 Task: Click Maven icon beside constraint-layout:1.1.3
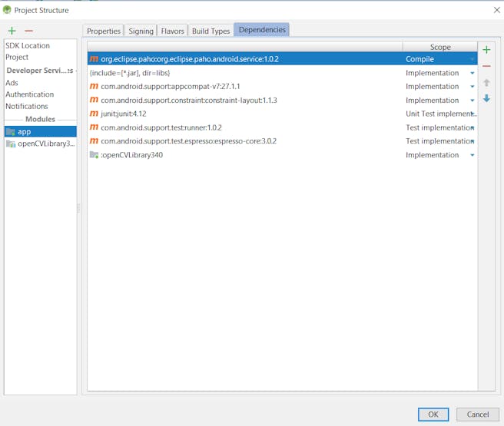[x=94, y=100]
